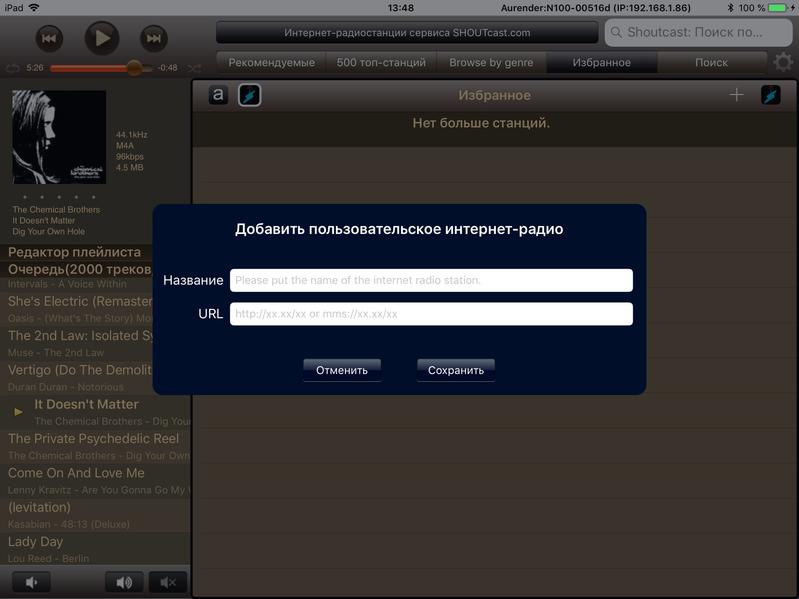Click the lightning icon beside the plus
This screenshot has width=799, height=599.
pyautogui.click(x=770, y=95)
